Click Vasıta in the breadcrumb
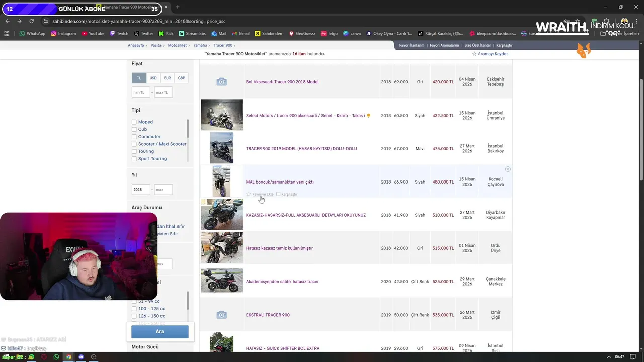The height and width of the screenshot is (362, 644). [x=156, y=45]
